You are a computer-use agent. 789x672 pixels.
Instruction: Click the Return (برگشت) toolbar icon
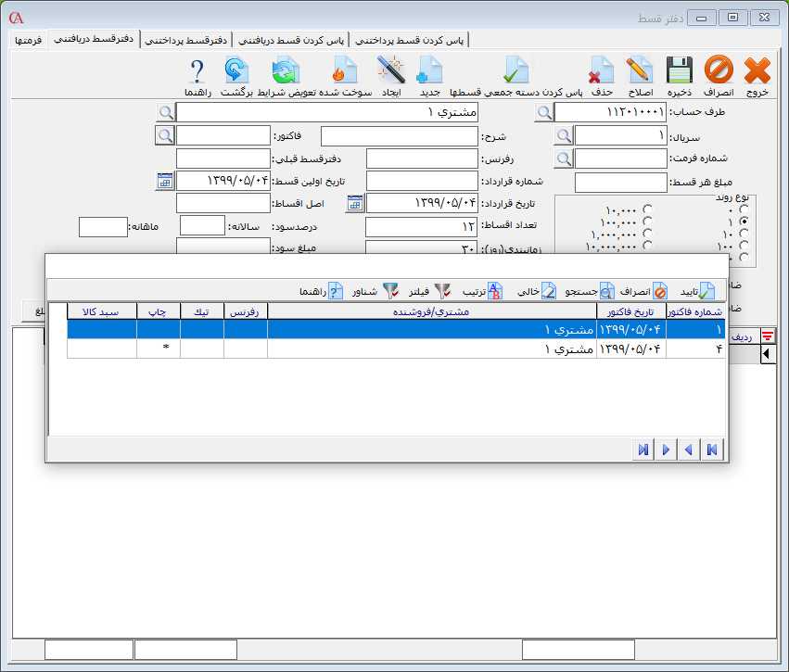click(x=236, y=70)
